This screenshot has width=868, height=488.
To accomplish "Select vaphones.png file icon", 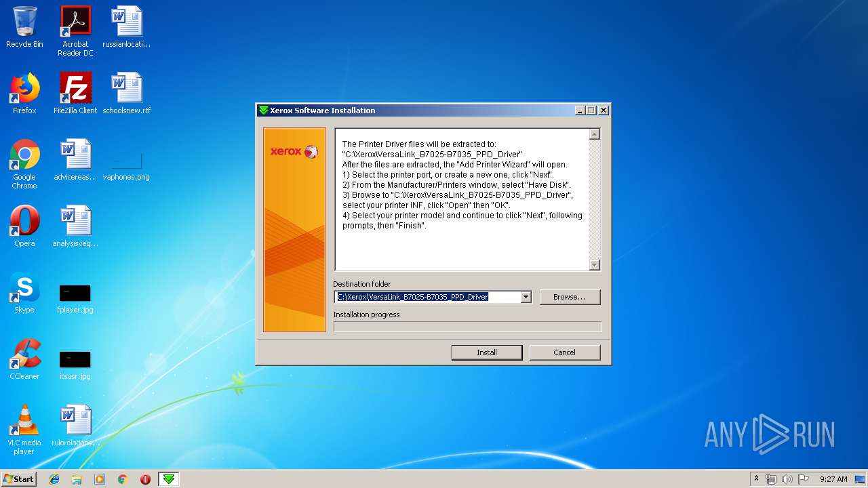I will coord(127,167).
